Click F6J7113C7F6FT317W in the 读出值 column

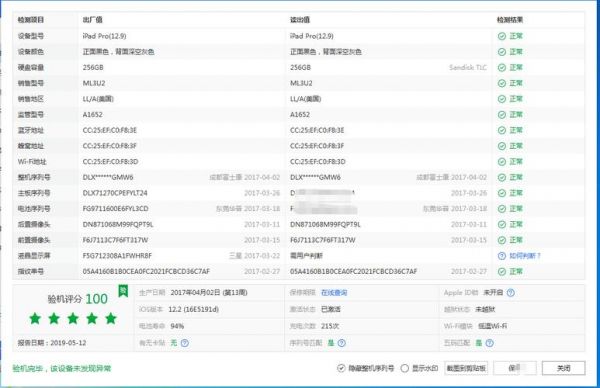click(x=323, y=240)
